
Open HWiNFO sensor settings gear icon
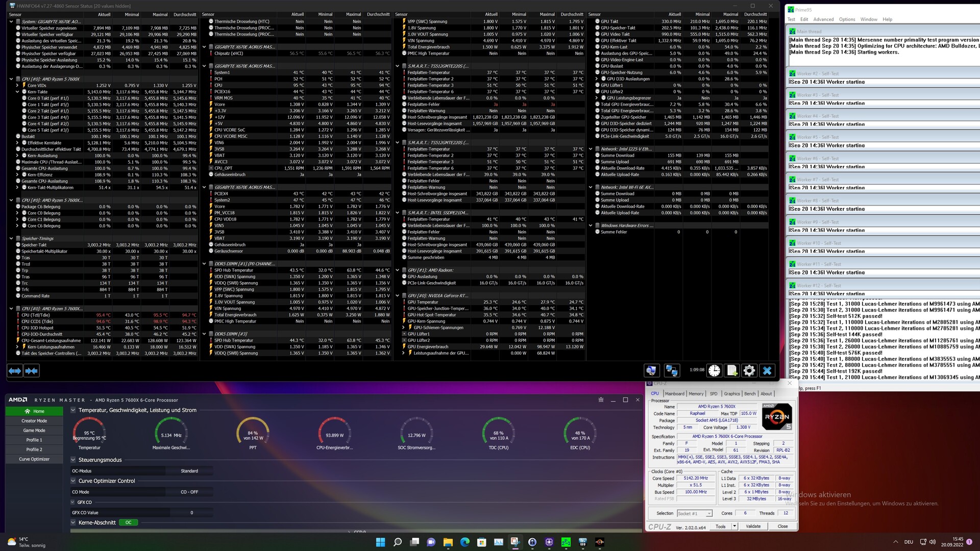(749, 371)
